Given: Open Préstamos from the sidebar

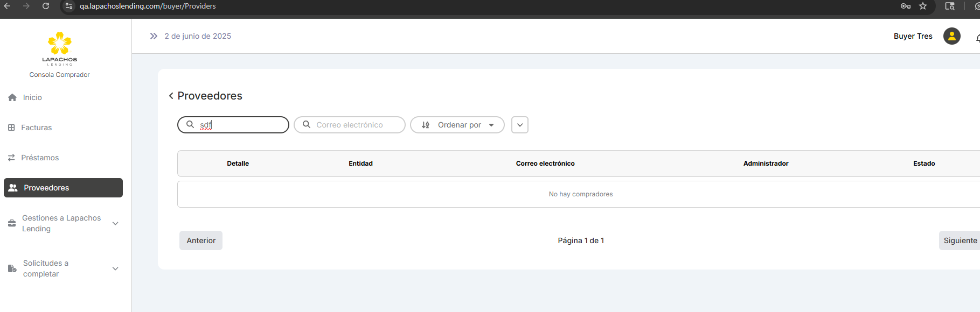Looking at the screenshot, I should (x=40, y=158).
